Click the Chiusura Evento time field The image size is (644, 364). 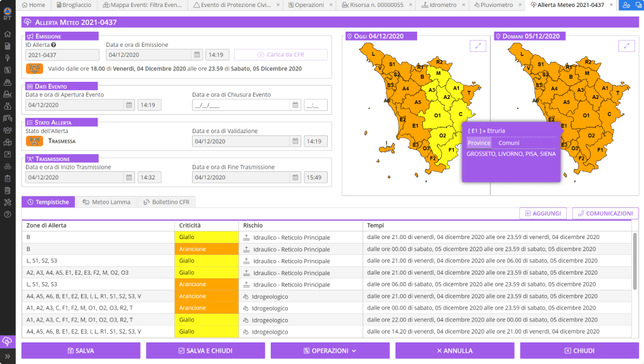[316, 105]
